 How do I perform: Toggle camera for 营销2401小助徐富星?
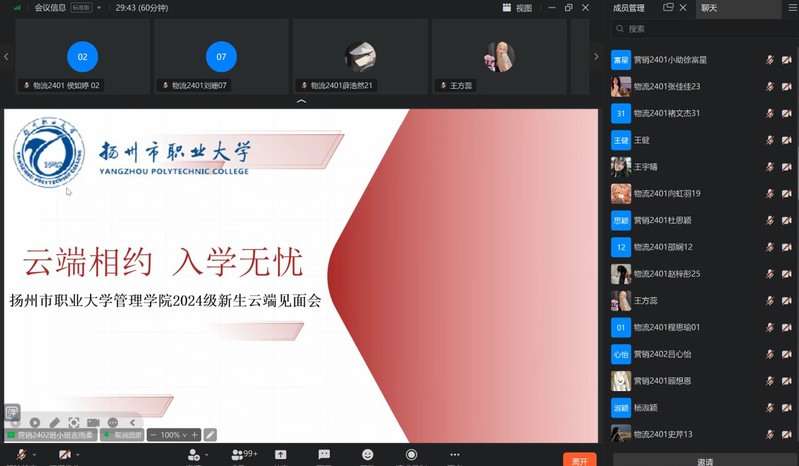click(x=787, y=60)
